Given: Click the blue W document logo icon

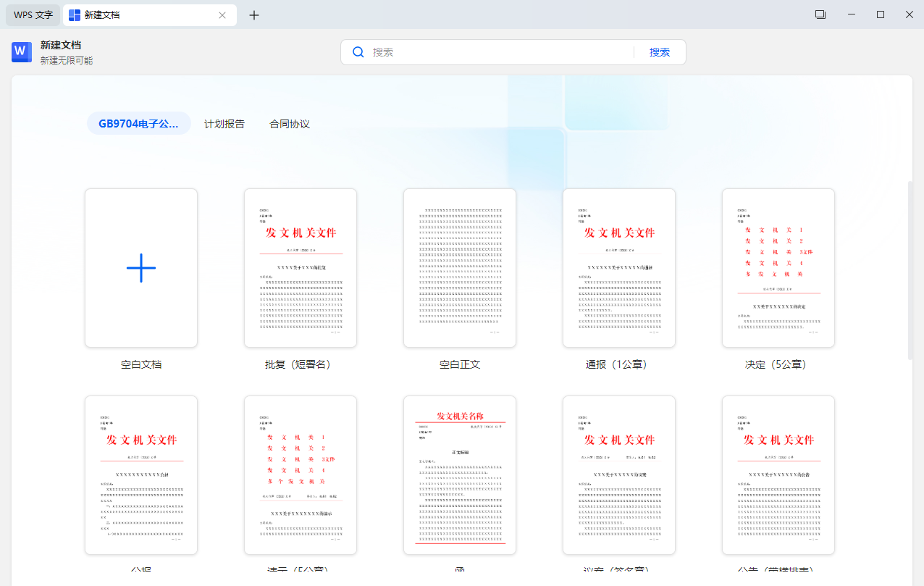Looking at the screenshot, I should click(x=21, y=51).
